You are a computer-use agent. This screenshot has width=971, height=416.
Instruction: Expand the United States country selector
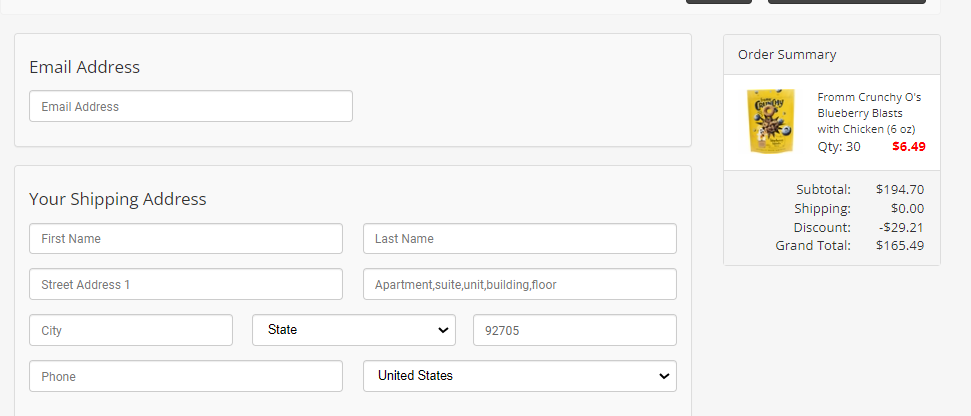click(x=520, y=376)
